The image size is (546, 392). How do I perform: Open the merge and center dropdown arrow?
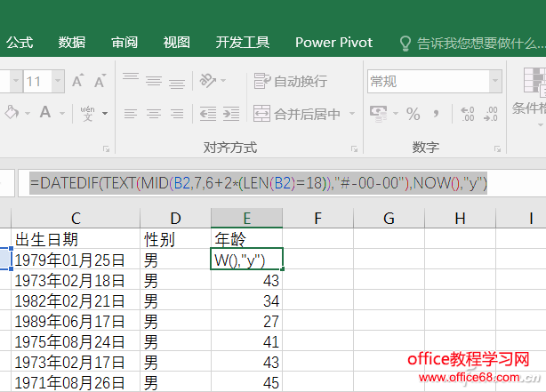352,114
